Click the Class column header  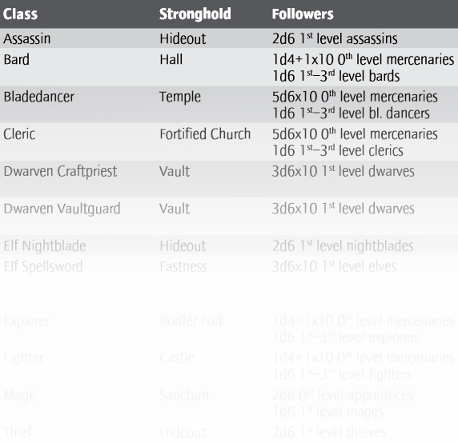(20, 14)
